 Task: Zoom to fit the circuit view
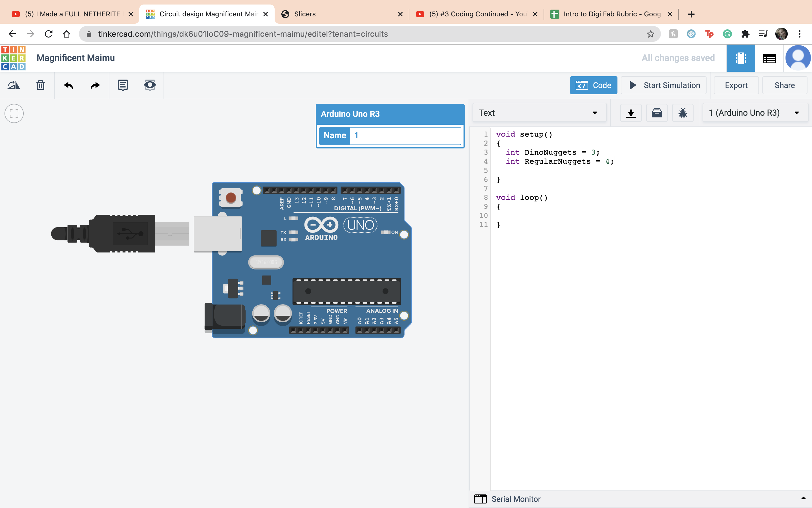coord(14,113)
